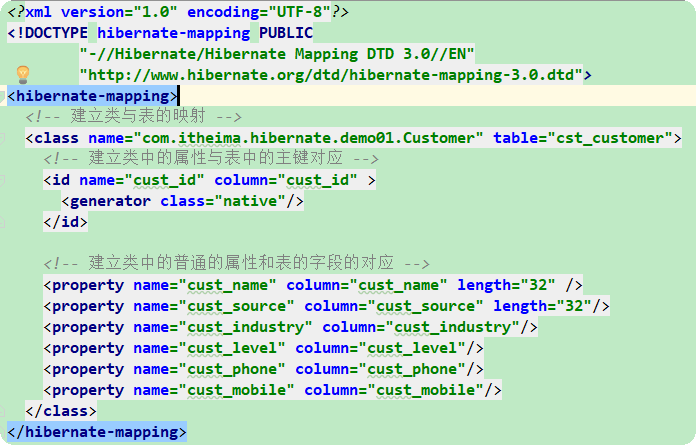Screen dimensions: 696x445
Task: Click the com.itheima.hibernate.demo01.Customer class name value
Action: coord(312,138)
